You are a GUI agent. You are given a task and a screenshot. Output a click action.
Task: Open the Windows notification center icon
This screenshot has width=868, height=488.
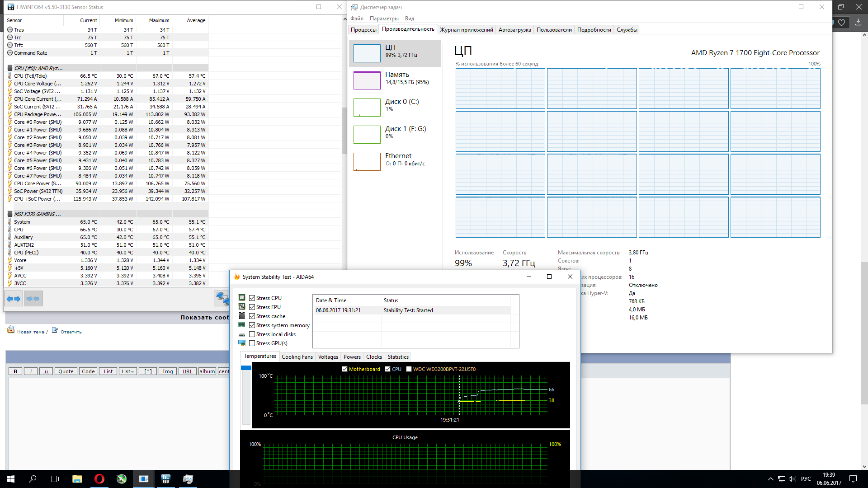853,479
